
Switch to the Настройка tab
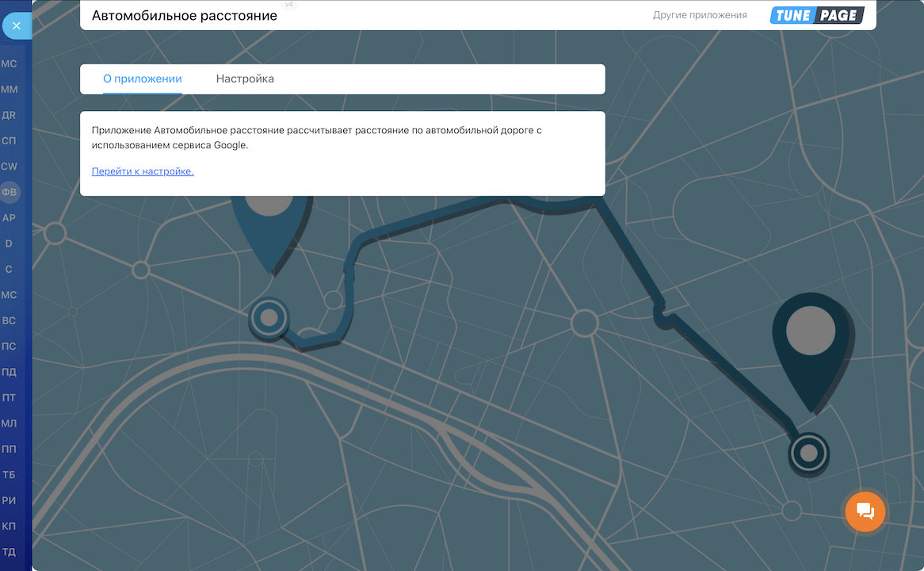[x=245, y=79]
